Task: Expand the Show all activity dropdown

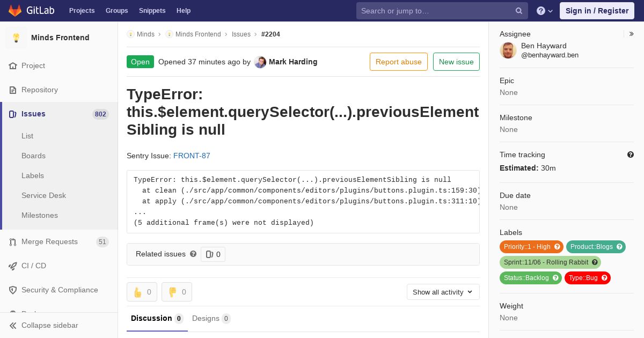Action: pyautogui.click(x=443, y=292)
